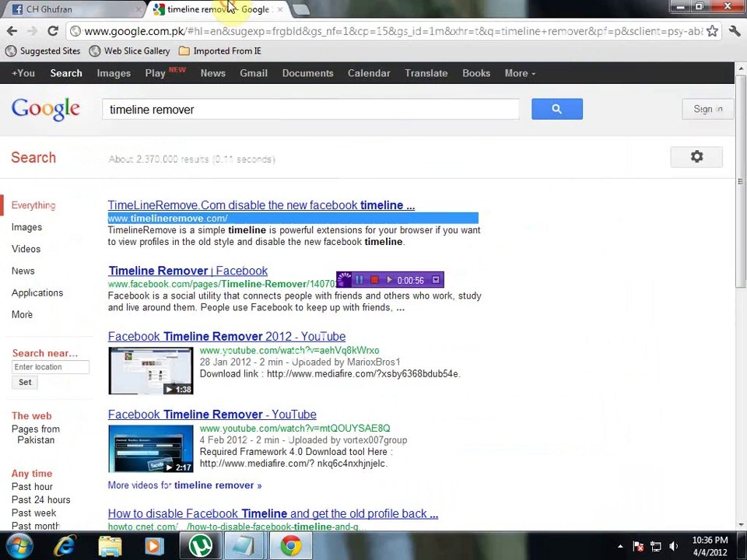Open Chrome wrench settings menu
747x560 pixels.
(734, 31)
